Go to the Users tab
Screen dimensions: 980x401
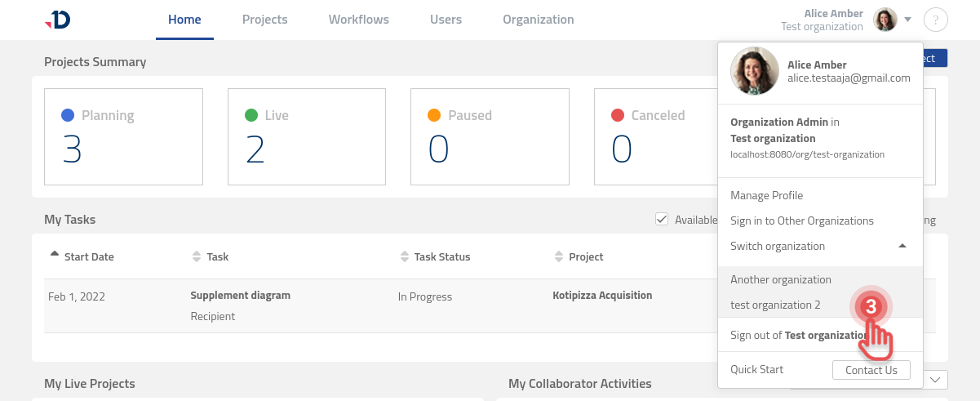pyautogui.click(x=446, y=20)
